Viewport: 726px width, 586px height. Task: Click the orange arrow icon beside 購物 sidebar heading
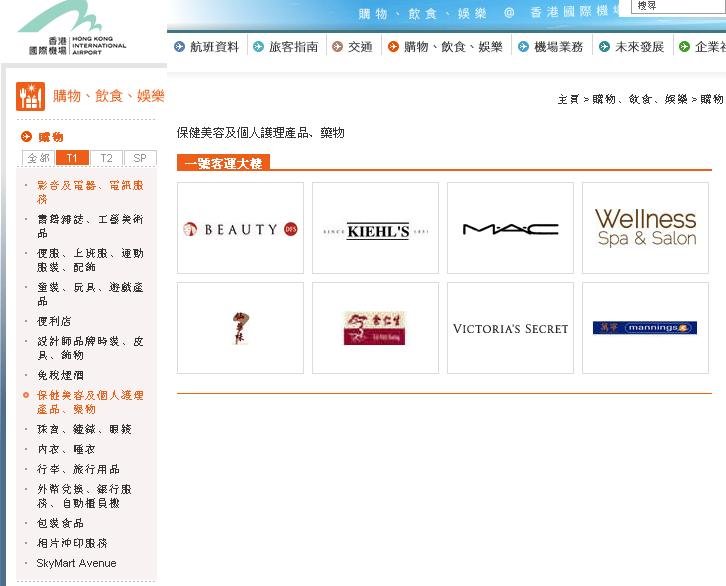[x=26, y=137]
